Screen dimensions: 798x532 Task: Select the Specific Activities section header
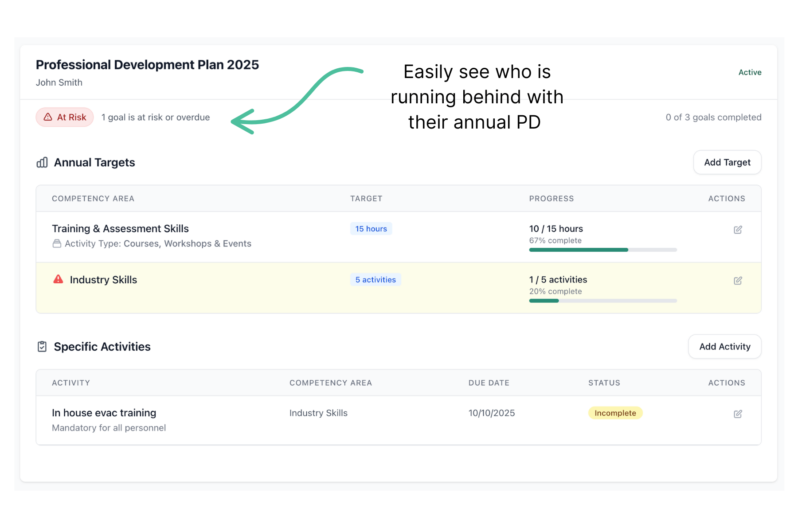102,346
